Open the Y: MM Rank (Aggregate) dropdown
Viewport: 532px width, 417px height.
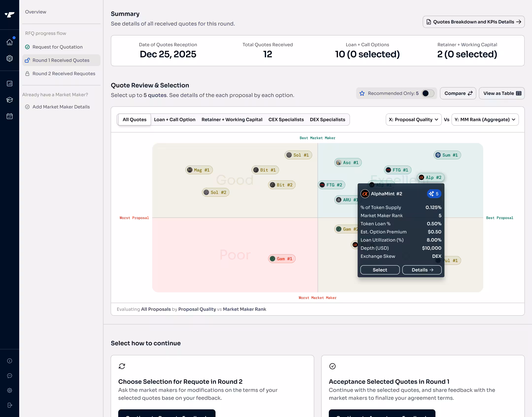(x=485, y=120)
